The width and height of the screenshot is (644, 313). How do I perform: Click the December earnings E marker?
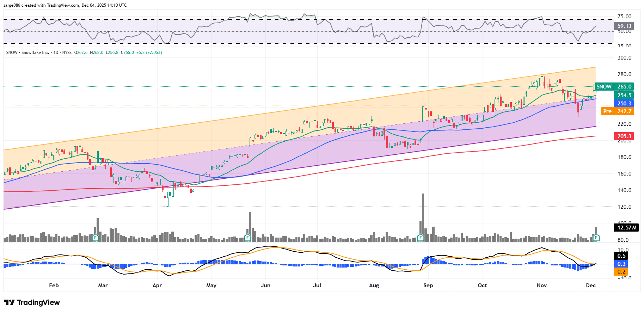[x=596, y=238]
